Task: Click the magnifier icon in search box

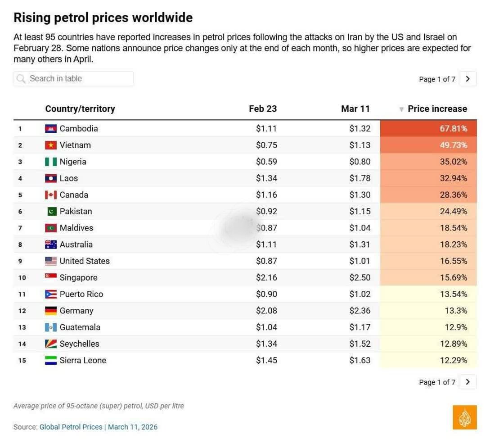Action: 21,79
